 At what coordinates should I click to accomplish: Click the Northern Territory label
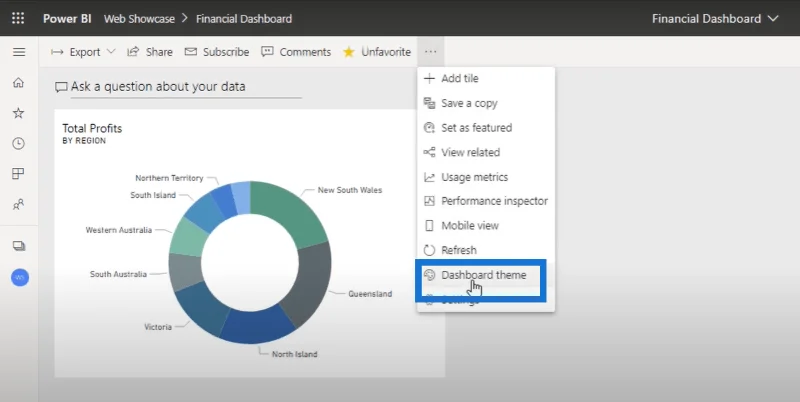pyautogui.click(x=169, y=179)
